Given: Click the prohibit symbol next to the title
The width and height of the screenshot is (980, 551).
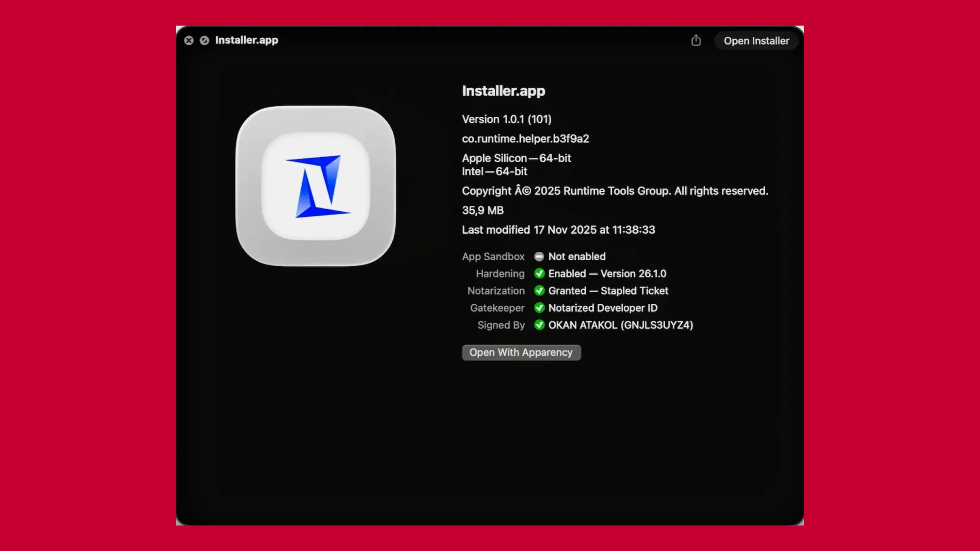Looking at the screenshot, I should click(204, 40).
